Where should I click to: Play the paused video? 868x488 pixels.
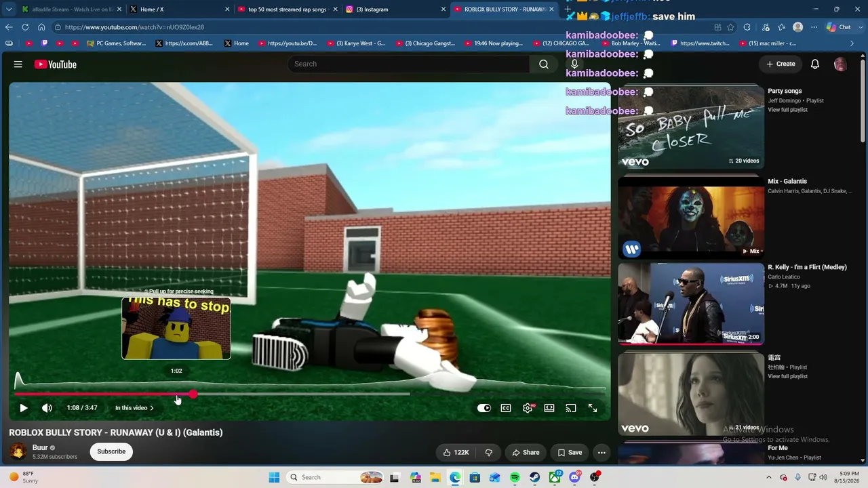pos(24,408)
